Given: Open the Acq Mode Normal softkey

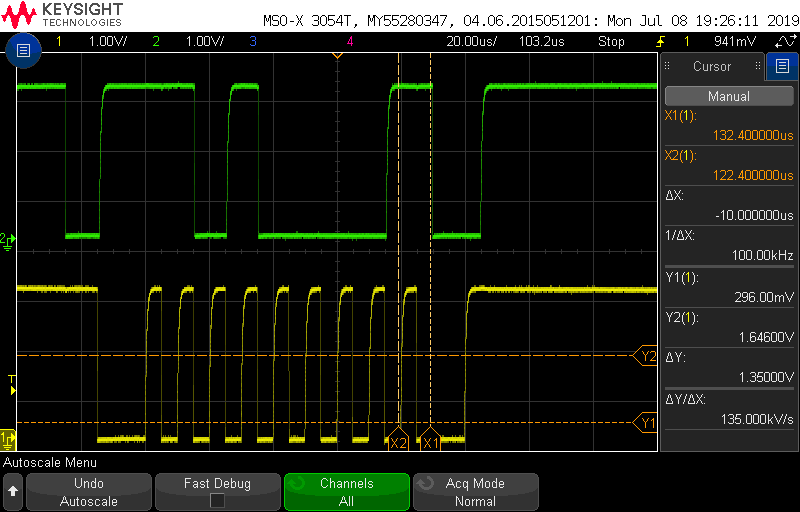Looking at the screenshot, I should (x=475, y=492).
